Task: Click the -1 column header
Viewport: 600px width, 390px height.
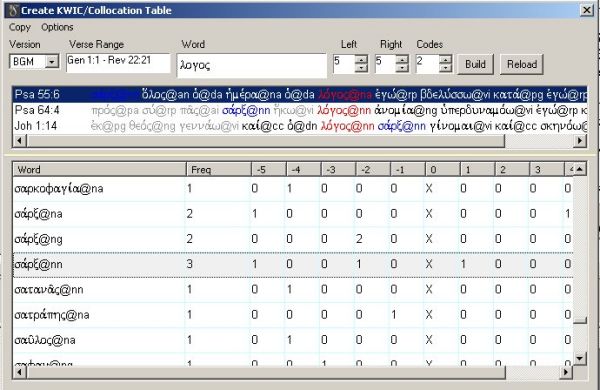Action: tap(408, 169)
